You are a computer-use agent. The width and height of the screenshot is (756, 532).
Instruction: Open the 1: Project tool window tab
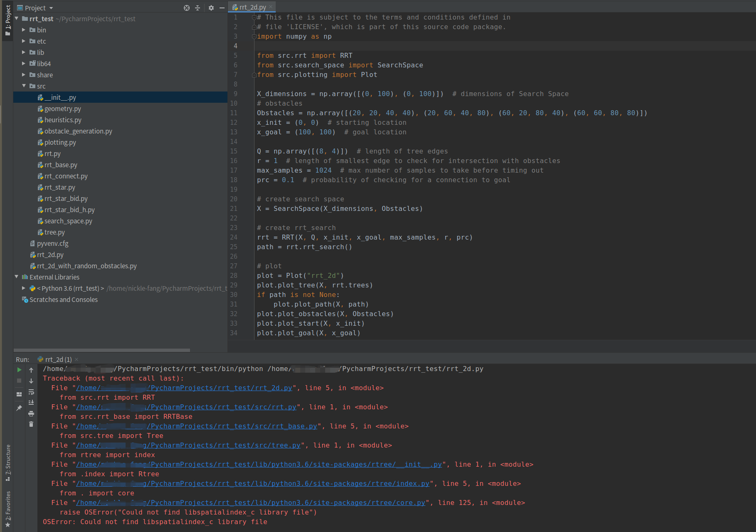pyautogui.click(x=7, y=20)
